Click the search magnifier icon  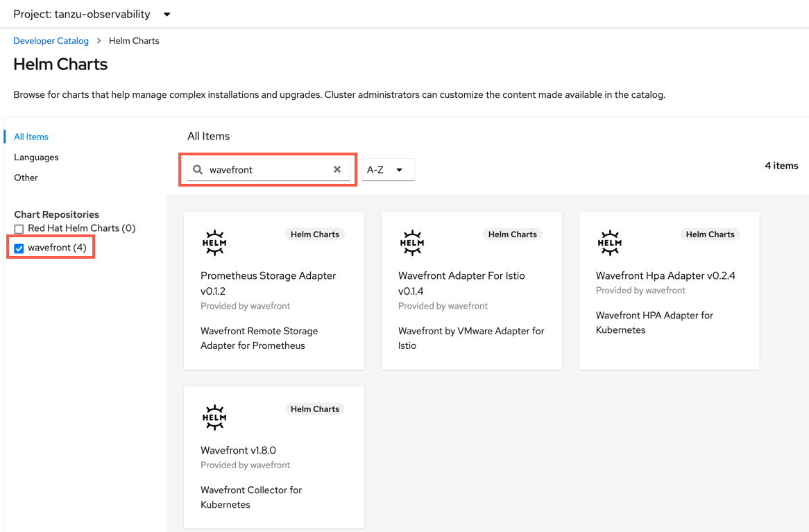(x=198, y=169)
